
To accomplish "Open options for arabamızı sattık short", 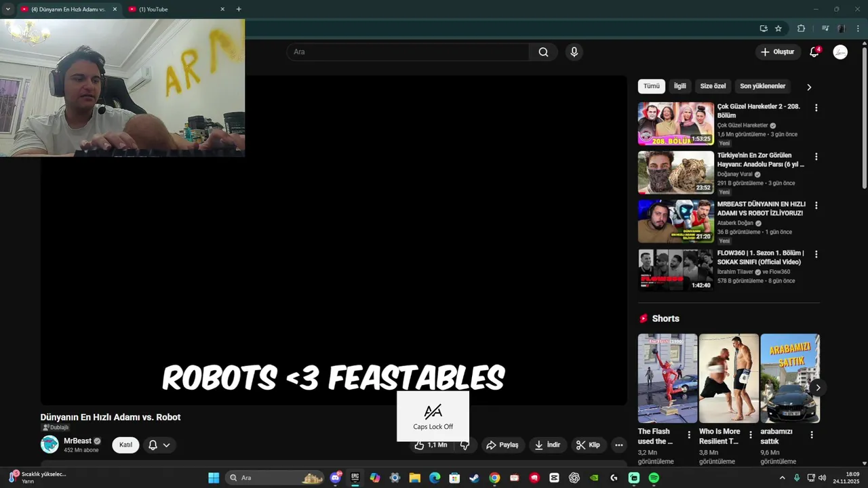I will [x=811, y=435].
